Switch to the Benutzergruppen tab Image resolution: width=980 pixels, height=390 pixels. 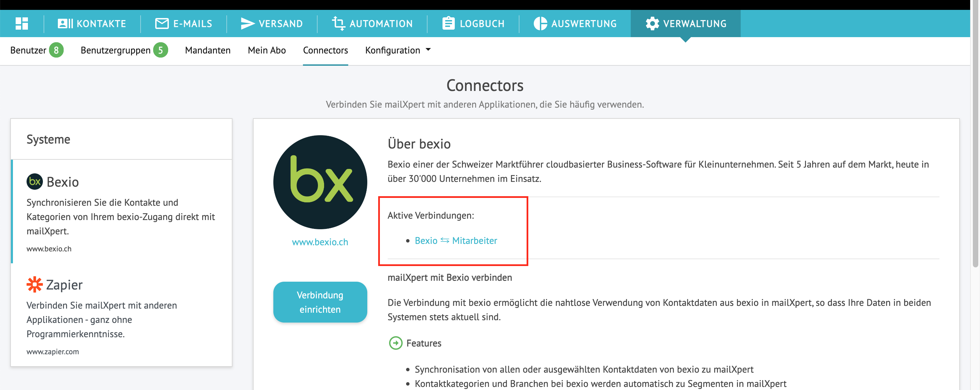click(x=116, y=50)
